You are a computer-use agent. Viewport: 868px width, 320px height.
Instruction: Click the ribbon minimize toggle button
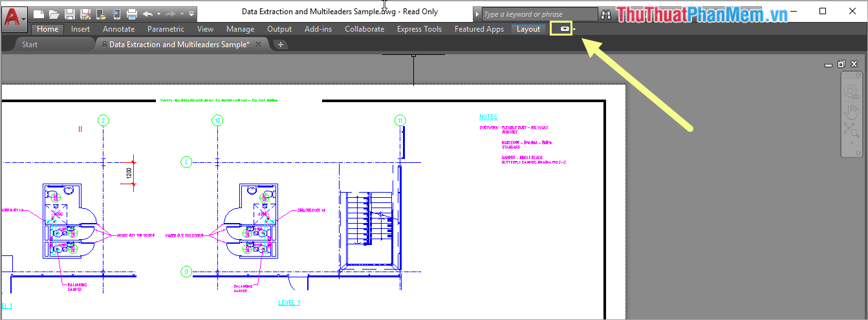(565, 29)
